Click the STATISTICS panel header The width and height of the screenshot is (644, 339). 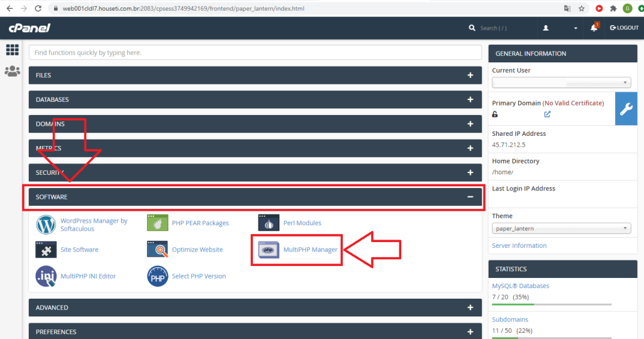[563, 269]
